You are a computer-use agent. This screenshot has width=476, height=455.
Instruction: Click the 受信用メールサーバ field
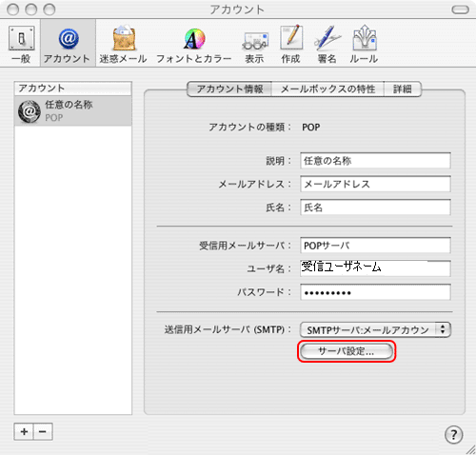pos(375,246)
